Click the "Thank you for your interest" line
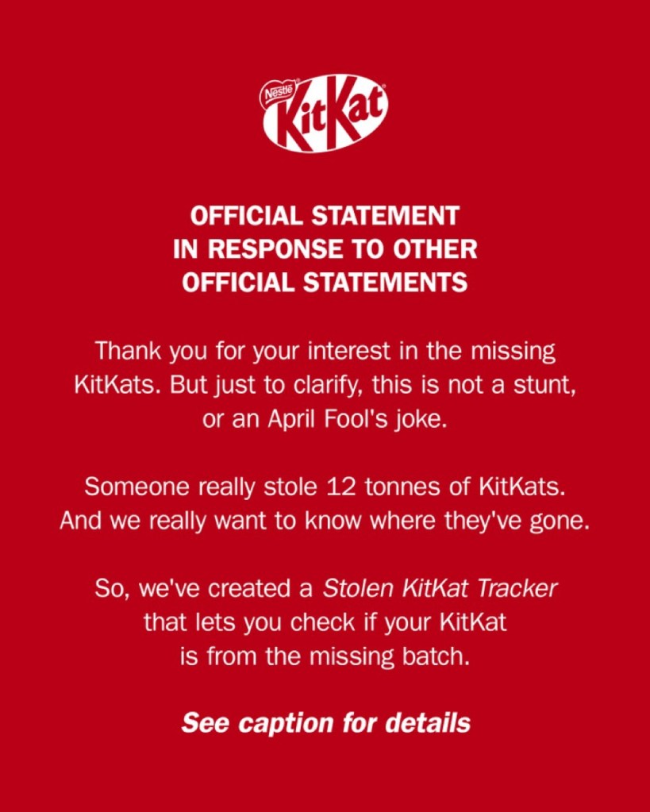650x812 pixels. 325,350
